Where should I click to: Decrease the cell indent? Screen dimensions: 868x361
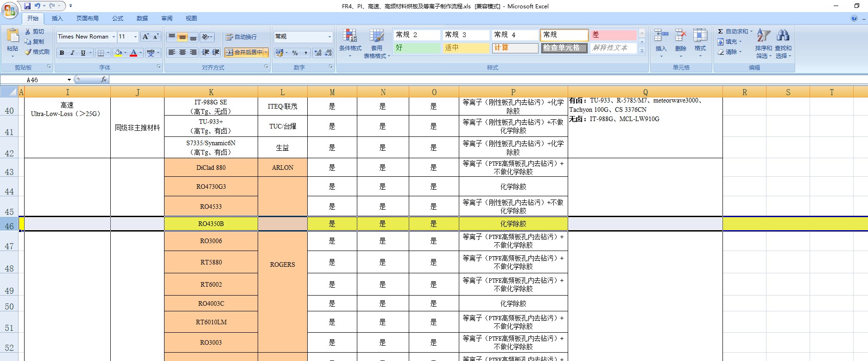[205, 52]
